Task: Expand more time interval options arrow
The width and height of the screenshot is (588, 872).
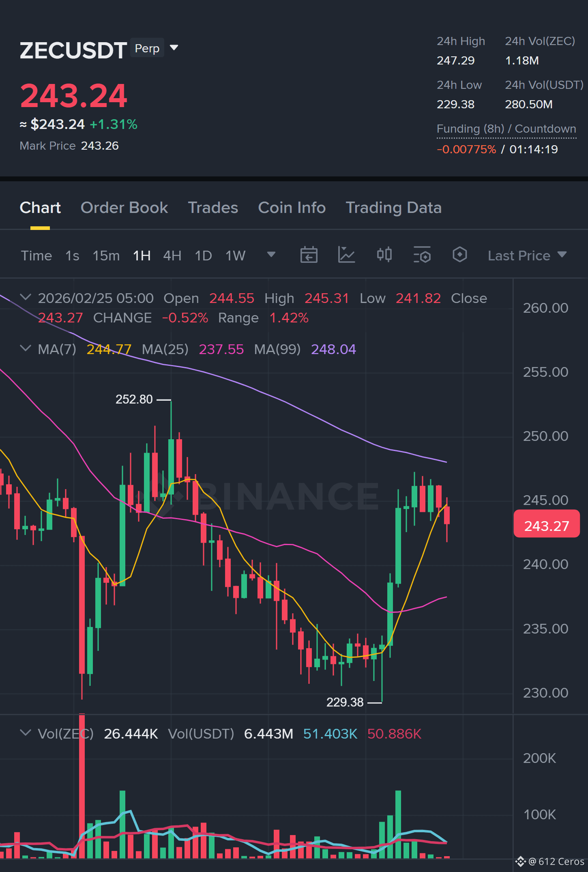Action: [x=271, y=255]
